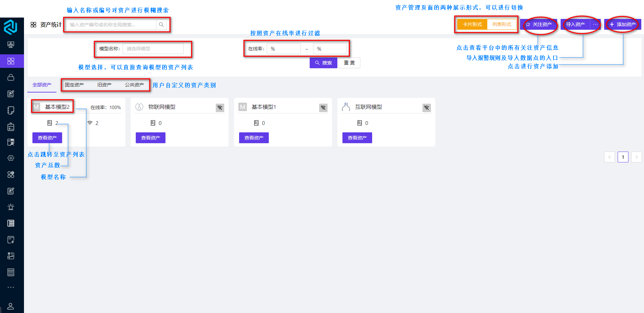Show more sidebar items via ellipsis
644x313 pixels.
(11, 287)
